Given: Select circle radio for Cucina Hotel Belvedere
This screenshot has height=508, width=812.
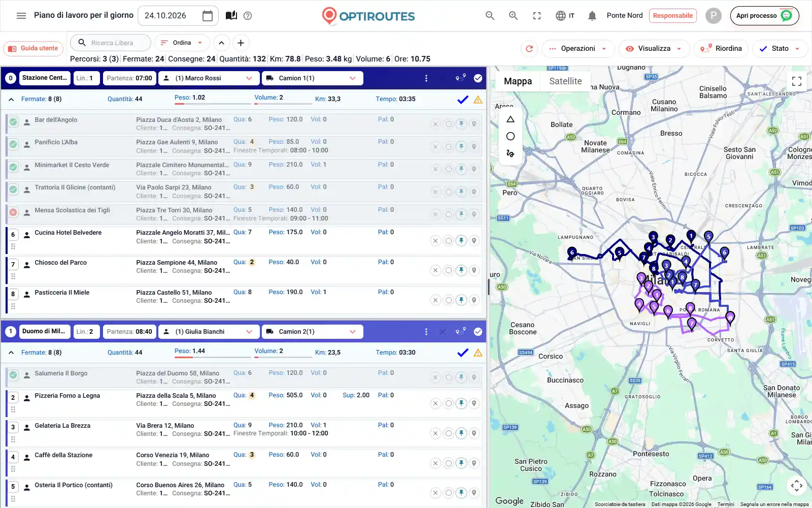Looking at the screenshot, I should pyautogui.click(x=449, y=241).
